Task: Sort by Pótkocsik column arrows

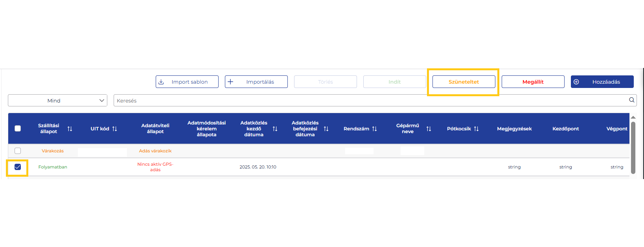Action: point(476,129)
